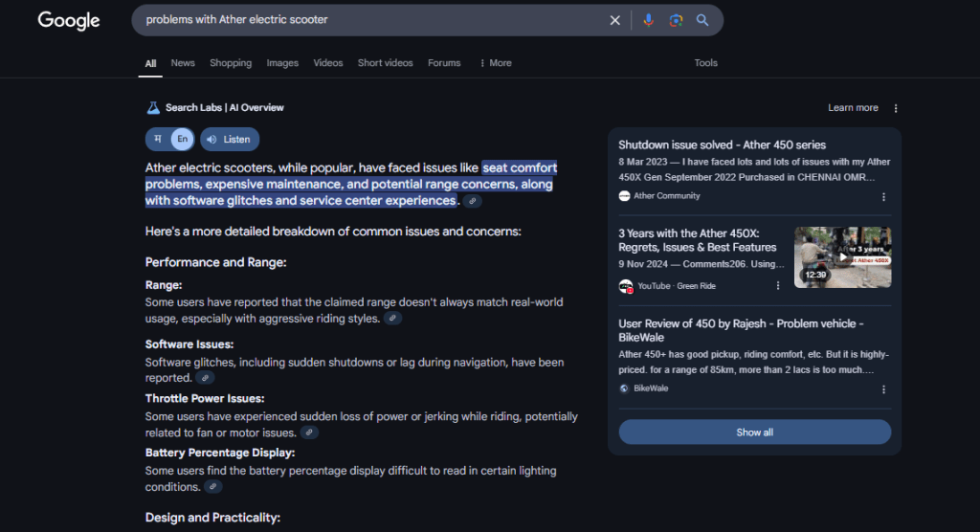
Task: Open Google Lens image search icon
Action: click(x=676, y=20)
